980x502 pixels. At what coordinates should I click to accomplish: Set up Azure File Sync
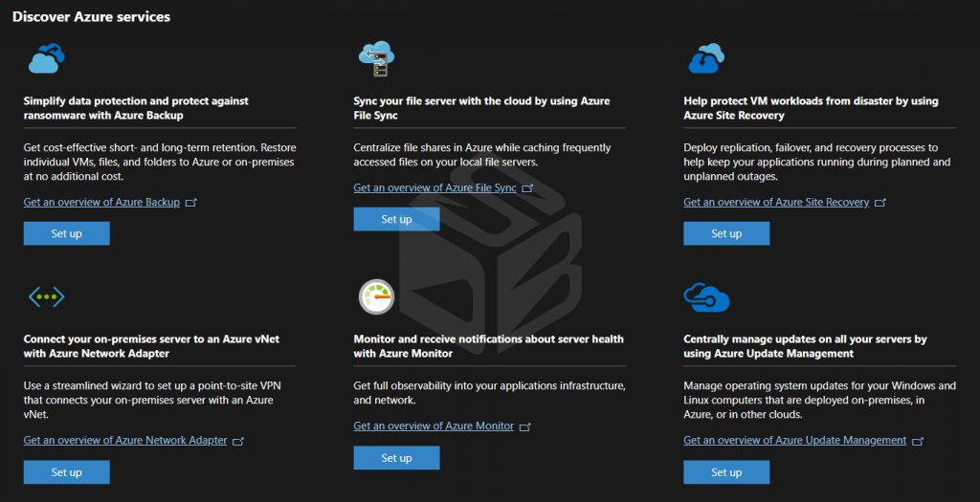(397, 219)
